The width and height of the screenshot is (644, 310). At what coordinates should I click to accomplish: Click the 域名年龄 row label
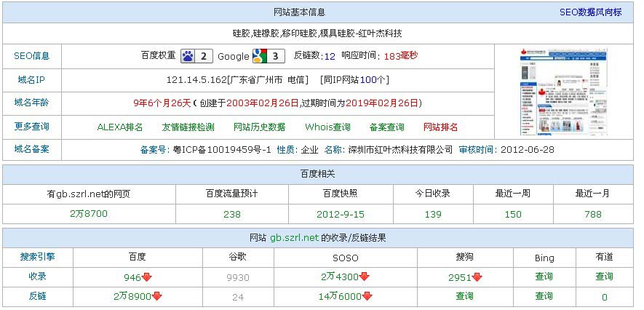click(31, 103)
